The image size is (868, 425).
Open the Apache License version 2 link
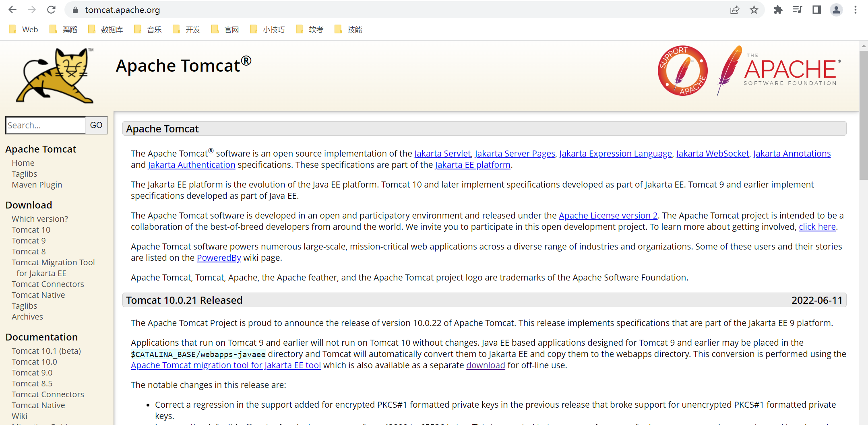tap(608, 216)
